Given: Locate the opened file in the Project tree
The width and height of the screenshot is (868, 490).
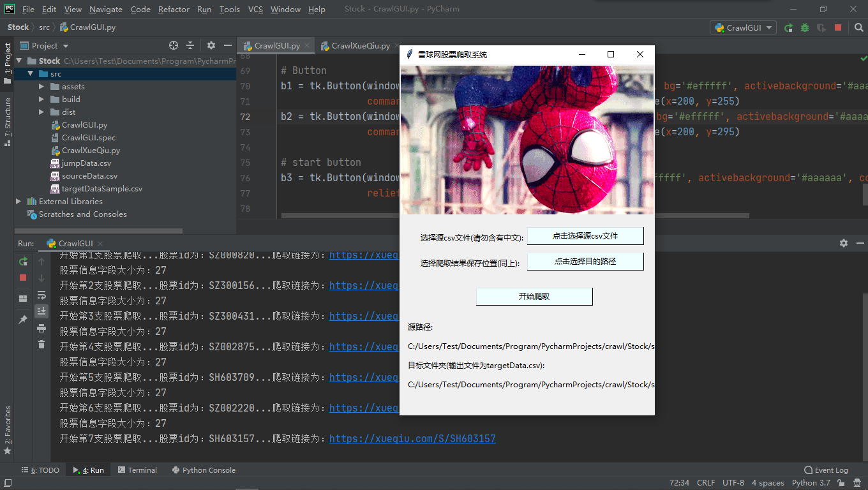Looking at the screenshot, I should click(x=173, y=45).
